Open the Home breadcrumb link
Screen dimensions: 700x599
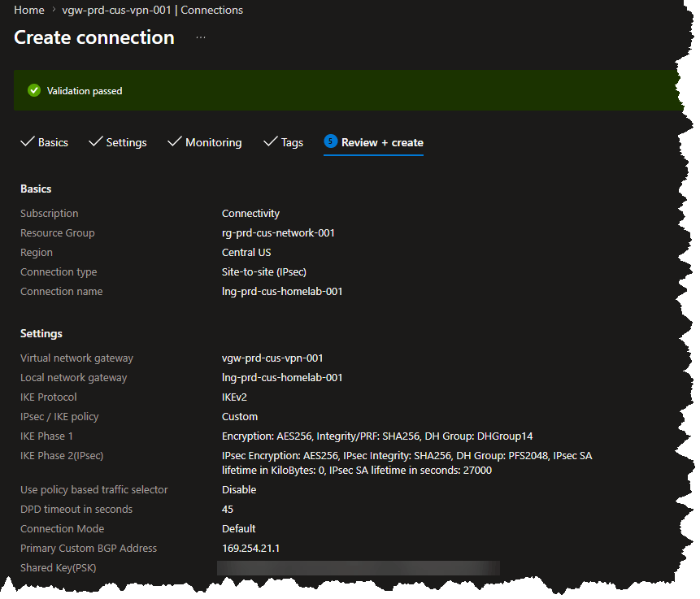pos(29,10)
